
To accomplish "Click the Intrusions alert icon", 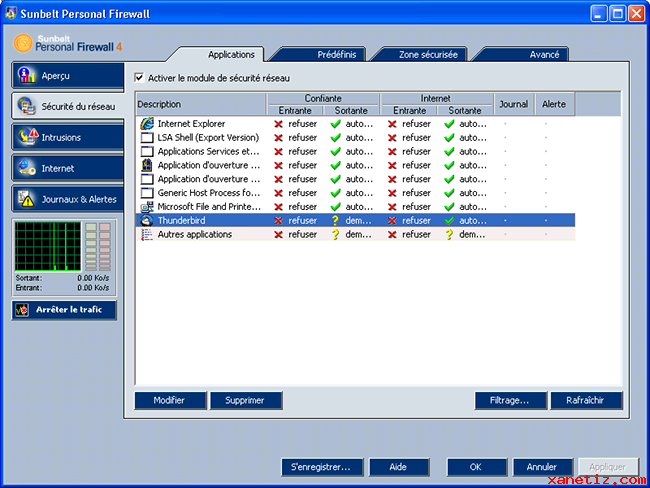I will click(x=28, y=137).
